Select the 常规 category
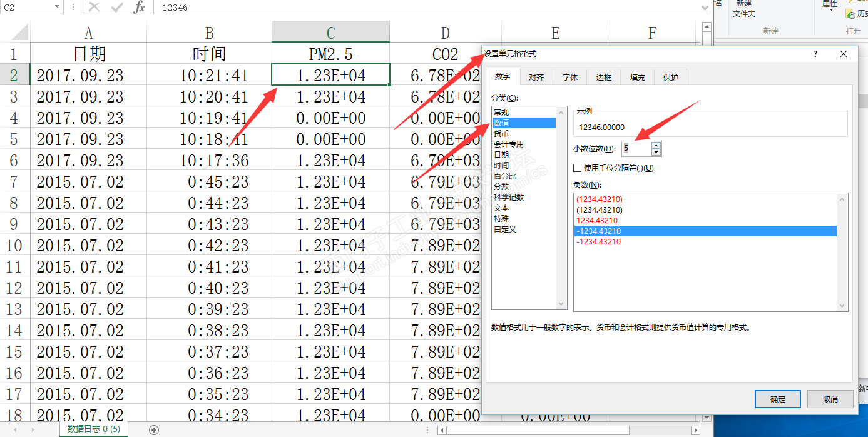Screen dimensions: 868x437 coord(524,112)
